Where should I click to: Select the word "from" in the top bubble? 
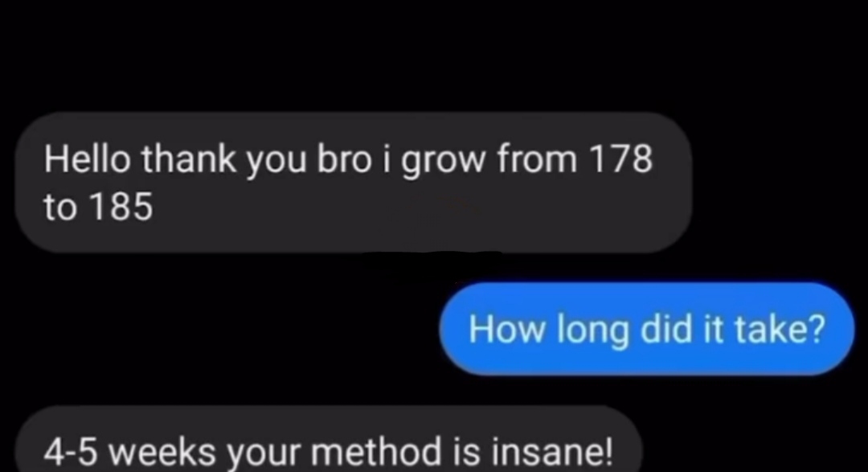click(537, 159)
